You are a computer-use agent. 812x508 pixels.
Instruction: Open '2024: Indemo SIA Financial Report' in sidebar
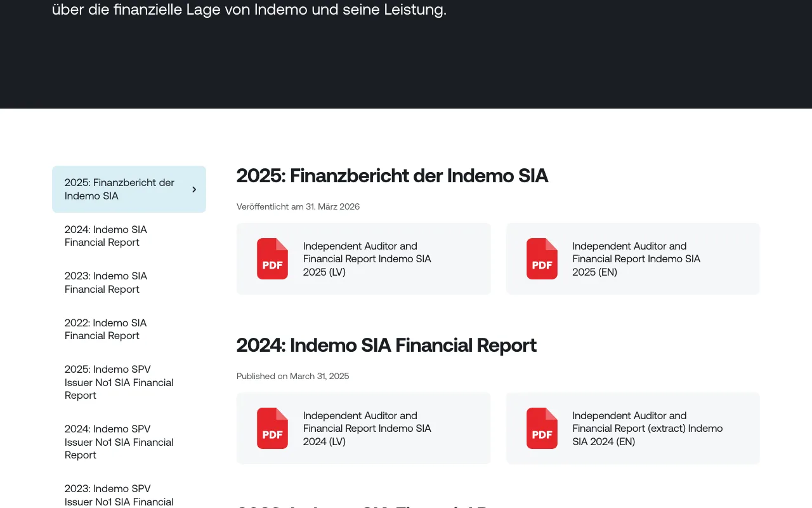point(129,236)
